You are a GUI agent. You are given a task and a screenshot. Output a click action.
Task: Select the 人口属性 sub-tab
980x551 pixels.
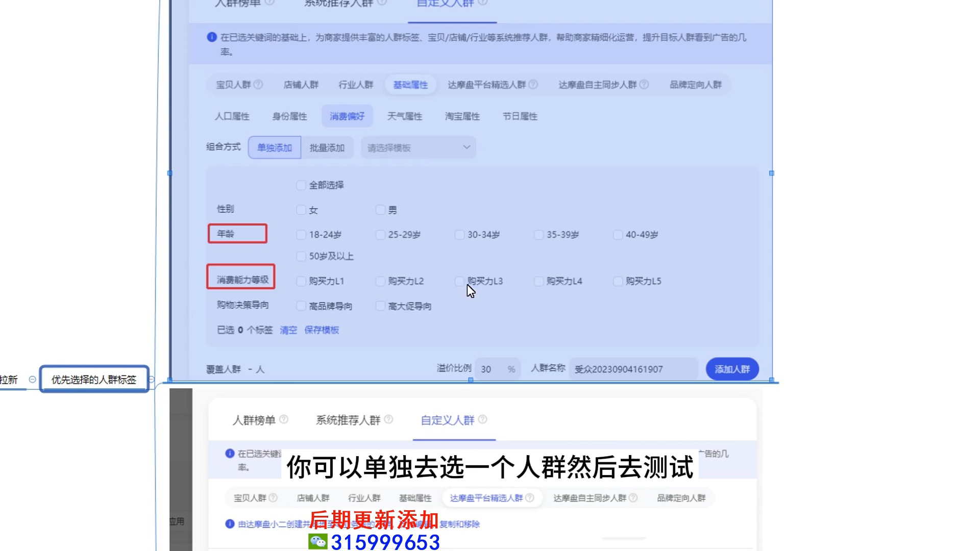click(x=232, y=116)
